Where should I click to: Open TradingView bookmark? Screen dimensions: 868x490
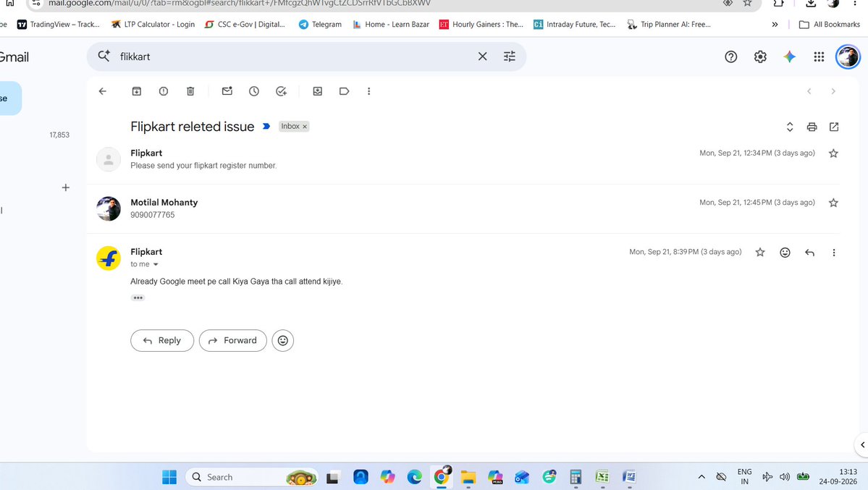tap(58, 25)
